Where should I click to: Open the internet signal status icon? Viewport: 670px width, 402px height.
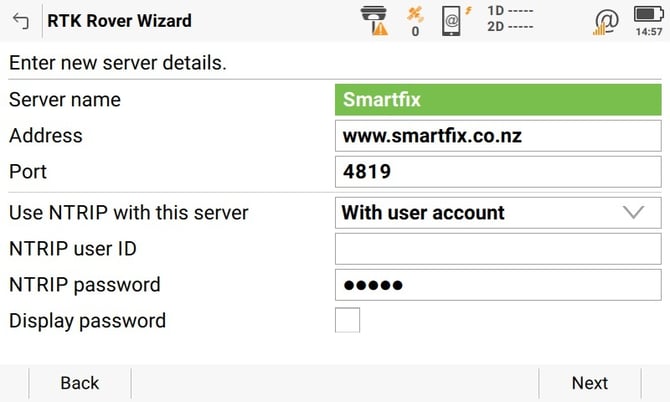[606, 21]
